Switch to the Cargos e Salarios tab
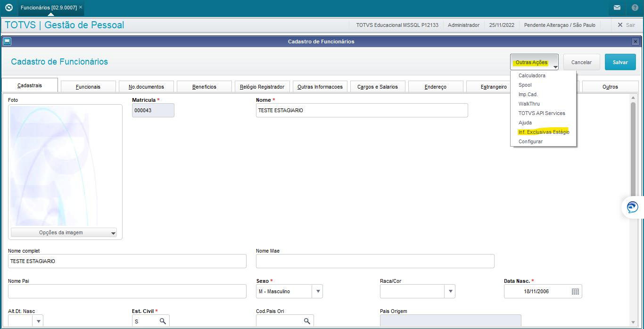This screenshot has width=644, height=329. [x=378, y=87]
